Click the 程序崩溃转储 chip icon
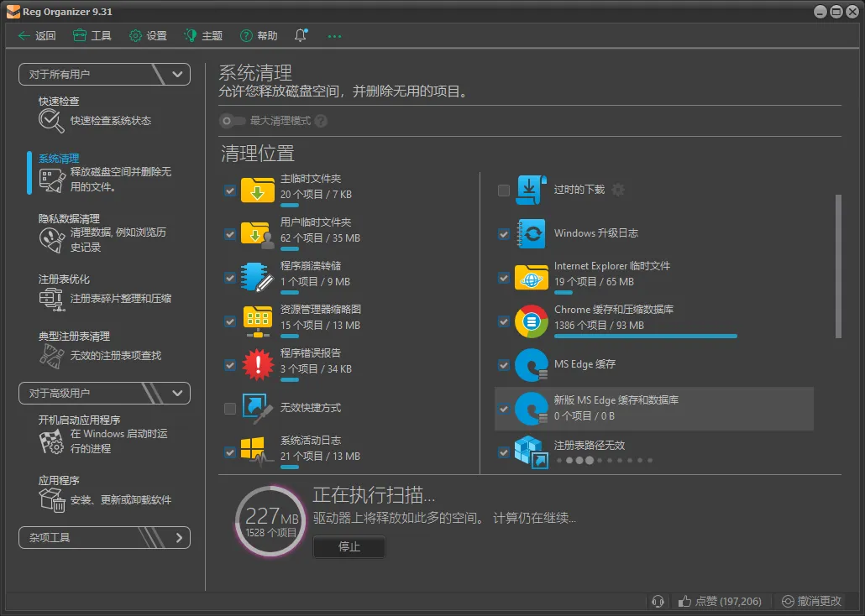This screenshot has width=865, height=616. coord(258,277)
